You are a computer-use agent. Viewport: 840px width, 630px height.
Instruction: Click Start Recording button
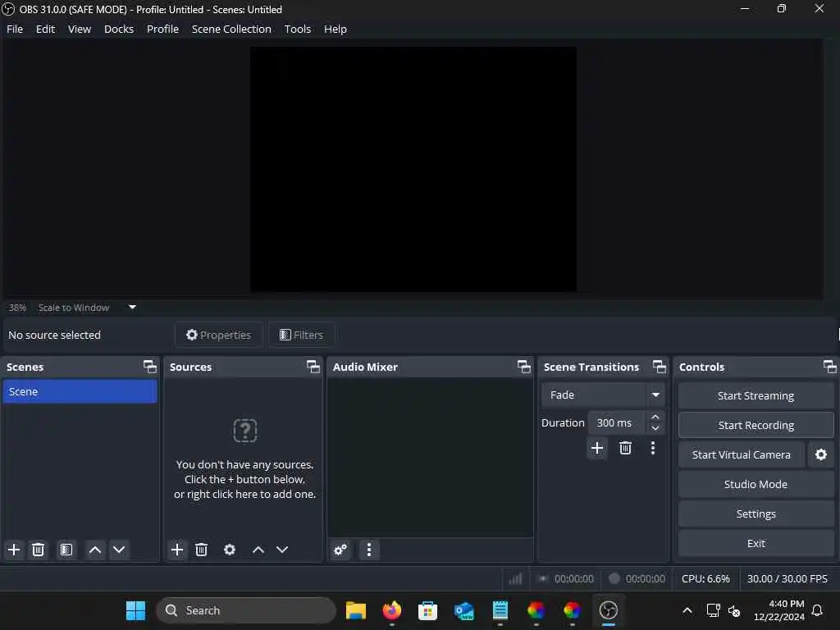[756, 426]
